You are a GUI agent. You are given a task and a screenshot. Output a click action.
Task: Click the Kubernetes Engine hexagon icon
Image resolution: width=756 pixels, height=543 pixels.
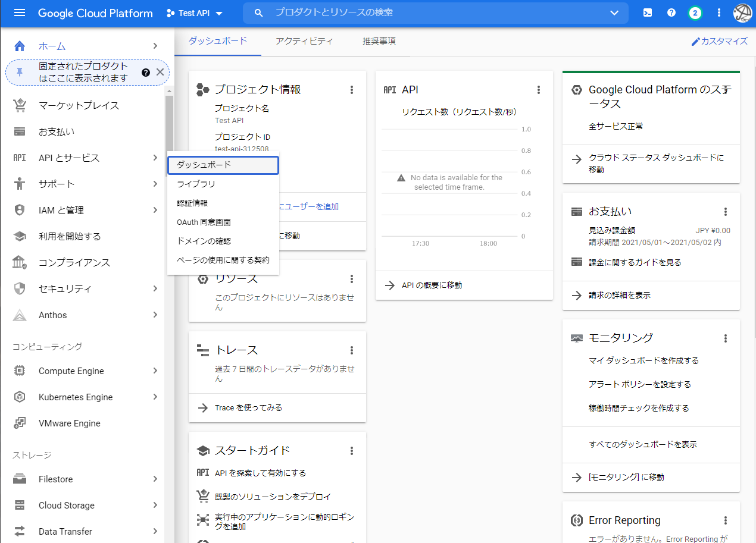point(20,397)
